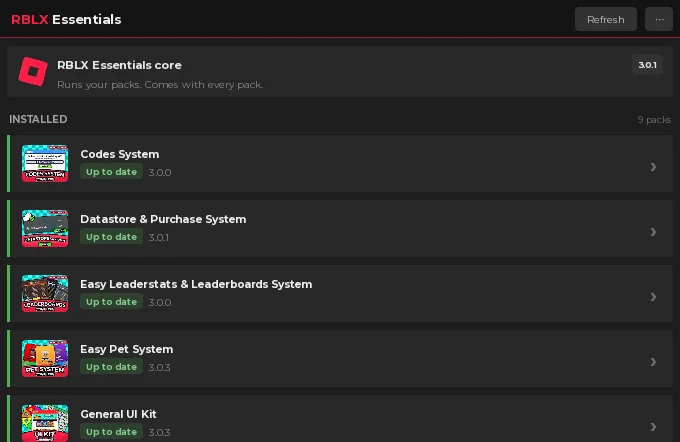Click Up to date badge for Easy Leaderstats
The image size is (680, 442).
[111, 302]
